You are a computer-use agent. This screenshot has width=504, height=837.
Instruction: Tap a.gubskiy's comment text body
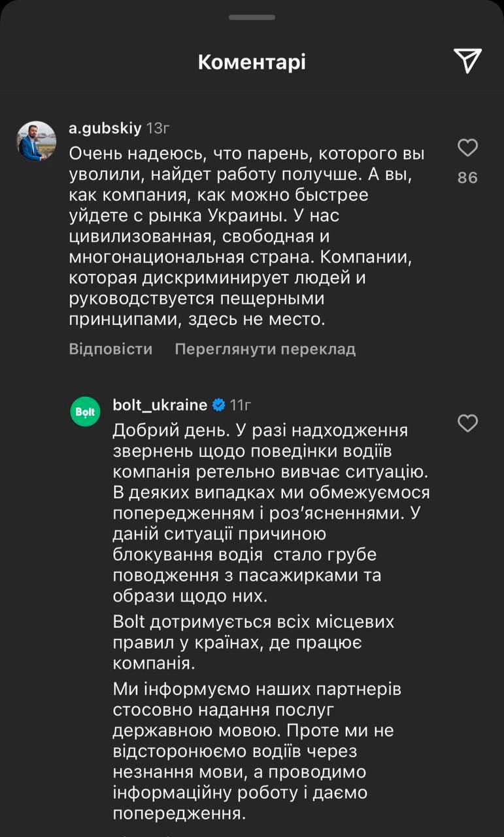(248, 235)
